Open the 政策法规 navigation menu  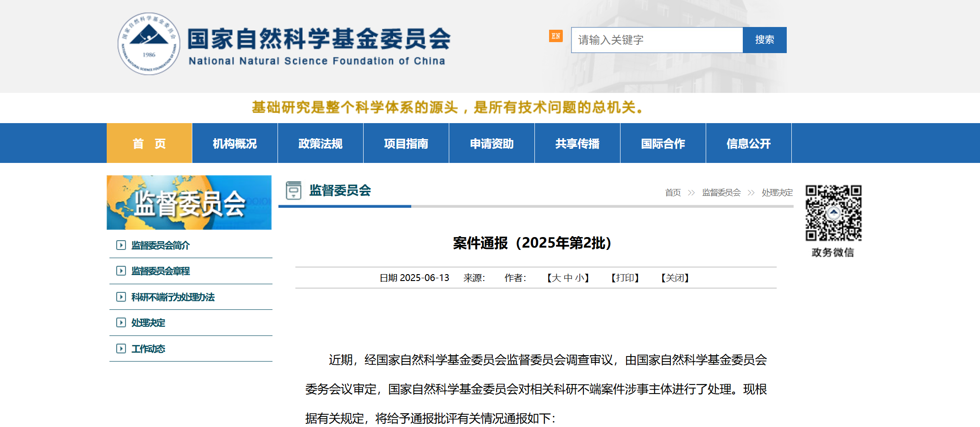click(x=321, y=143)
